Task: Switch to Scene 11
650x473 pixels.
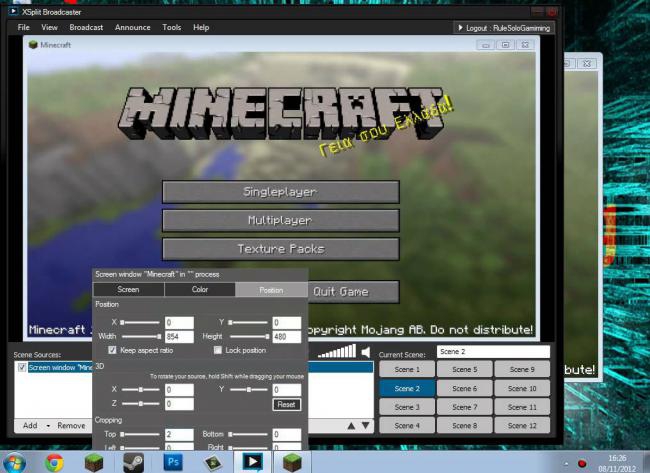Action: [x=522, y=407]
